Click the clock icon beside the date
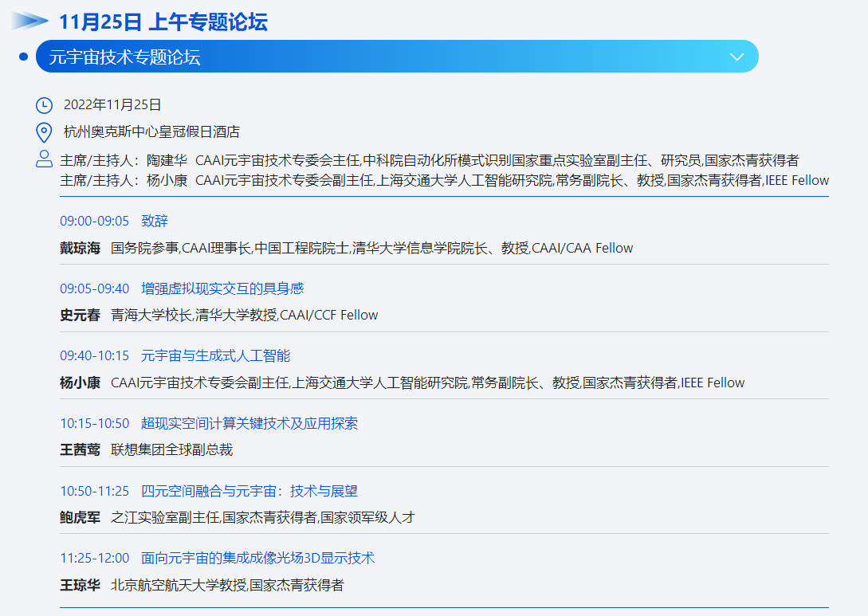The width and height of the screenshot is (868, 616). pos(45,105)
